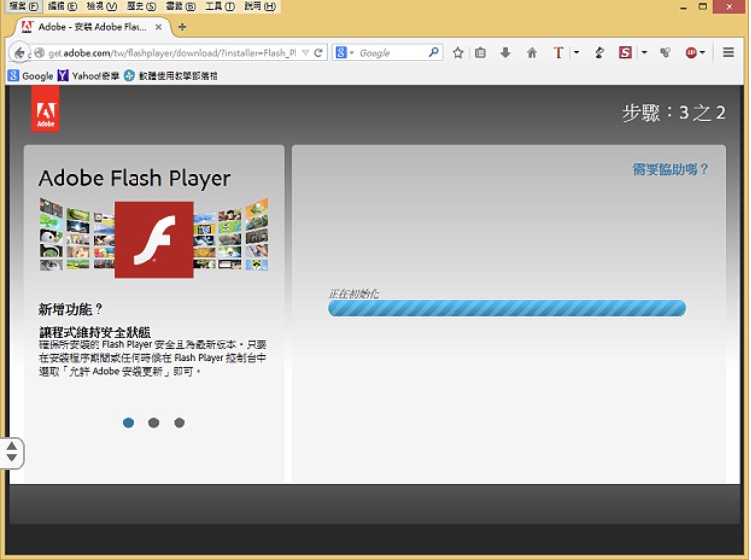Screen dimensions: 751x560
Task: Click the red S extension icon
Action: tap(625, 53)
